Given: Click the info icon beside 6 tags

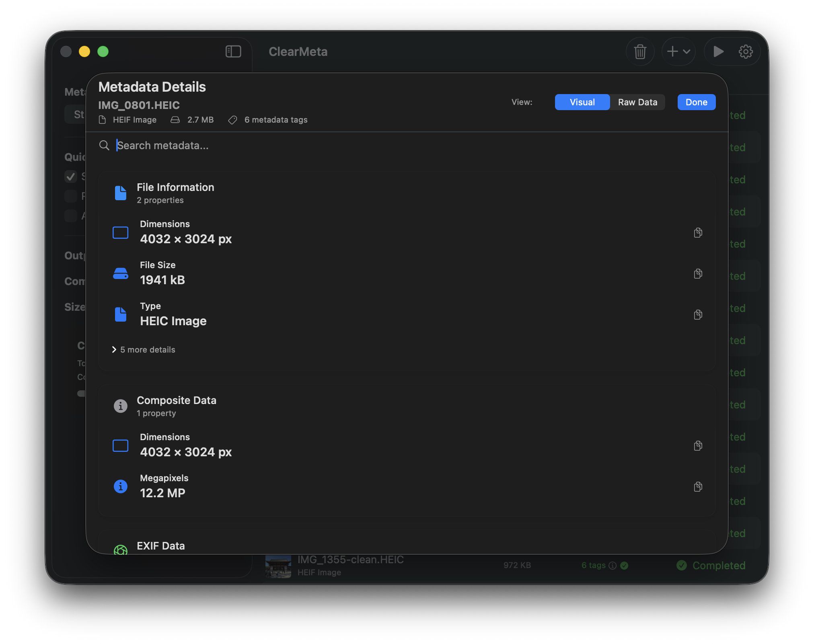Looking at the screenshot, I should [x=612, y=565].
